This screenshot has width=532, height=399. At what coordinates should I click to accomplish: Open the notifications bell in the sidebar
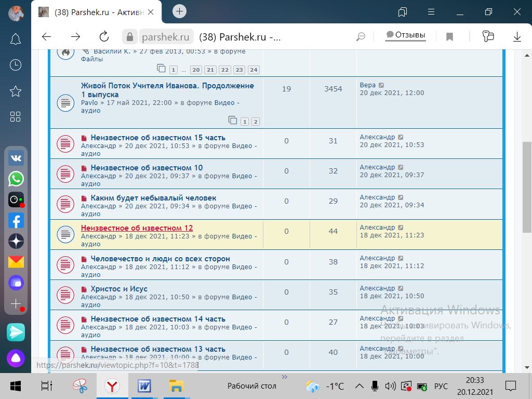point(16,39)
